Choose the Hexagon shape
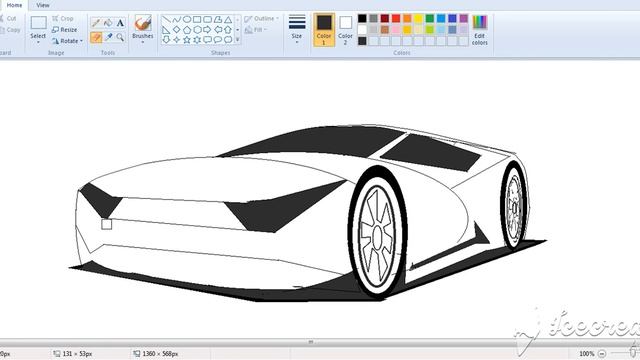This screenshot has width=640, height=360. click(x=197, y=29)
